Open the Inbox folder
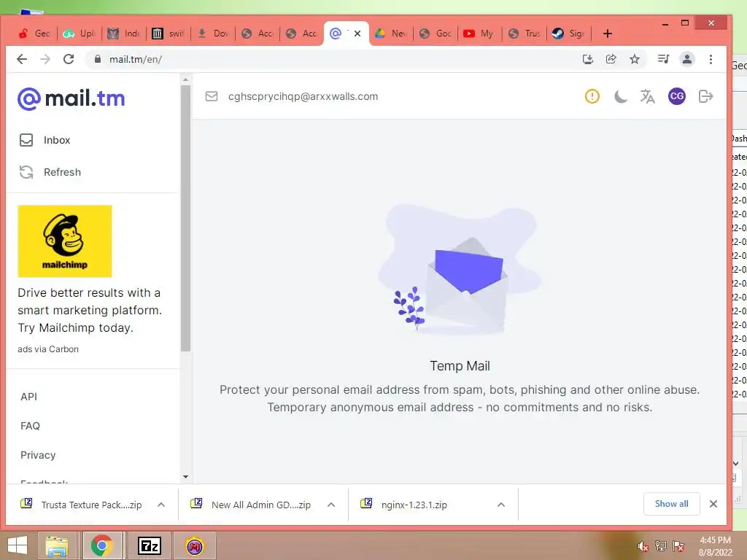This screenshot has width=747, height=560. (44, 140)
